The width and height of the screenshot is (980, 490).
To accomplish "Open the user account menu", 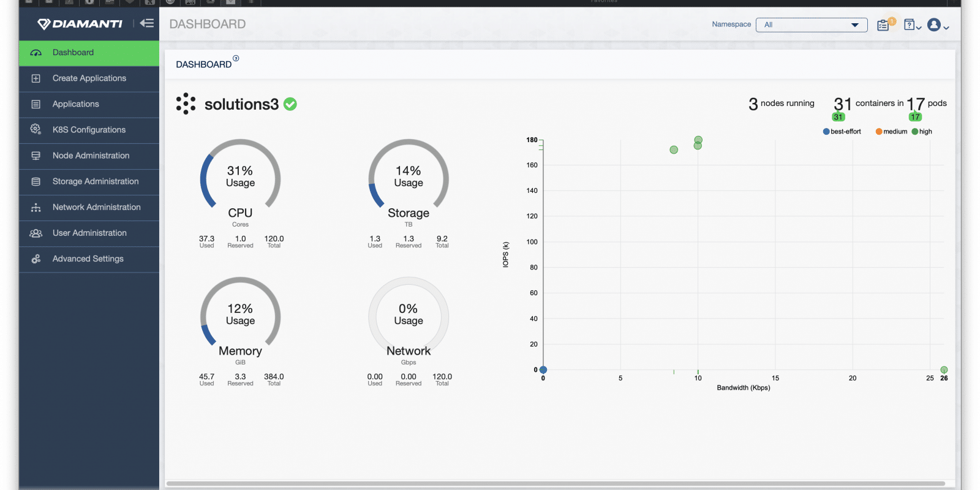I will (x=938, y=24).
